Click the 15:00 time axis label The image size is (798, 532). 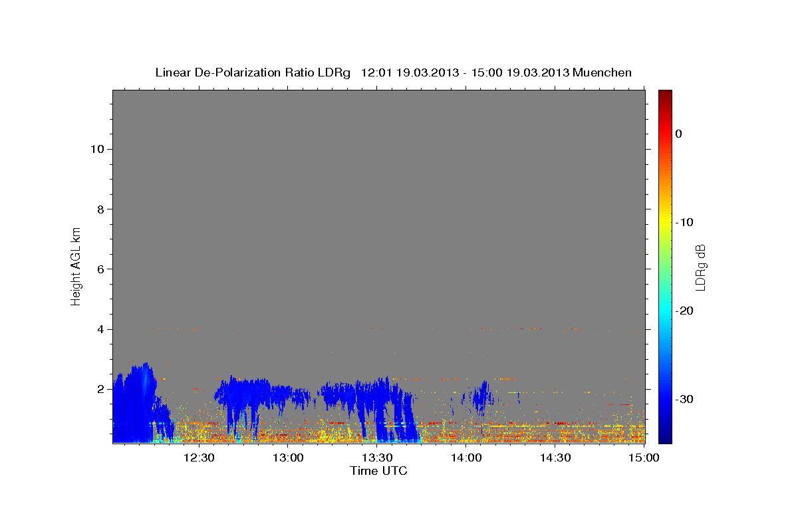pyautogui.click(x=644, y=458)
